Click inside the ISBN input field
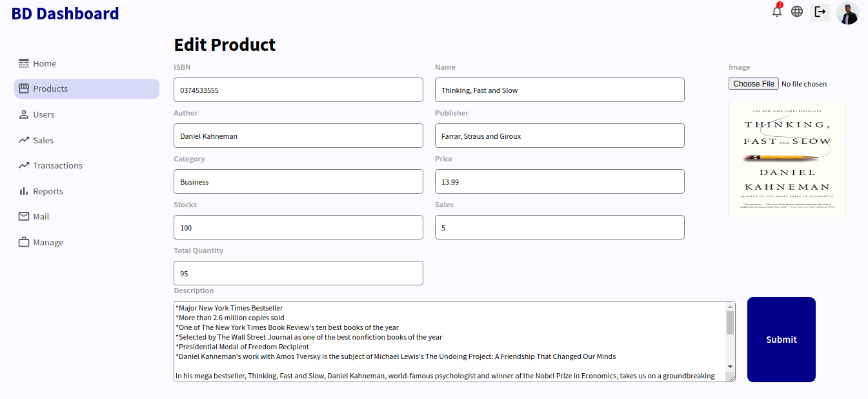 coord(298,90)
